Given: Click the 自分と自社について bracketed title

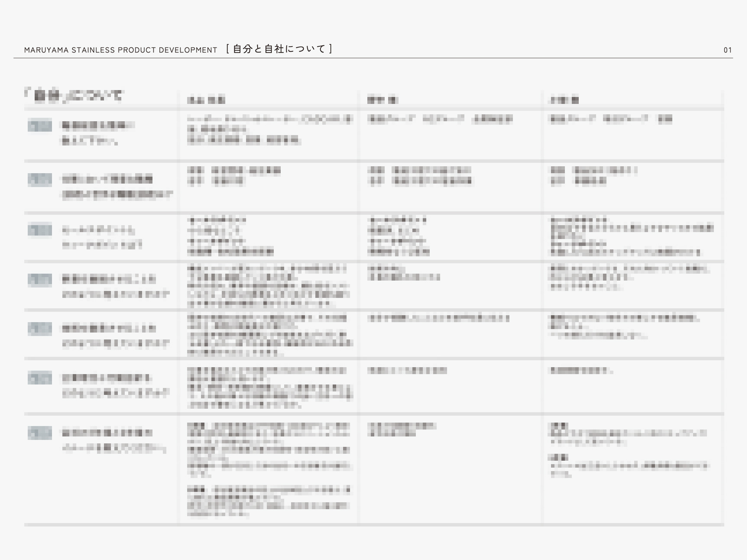Looking at the screenshot, I should tap(280, 49).
